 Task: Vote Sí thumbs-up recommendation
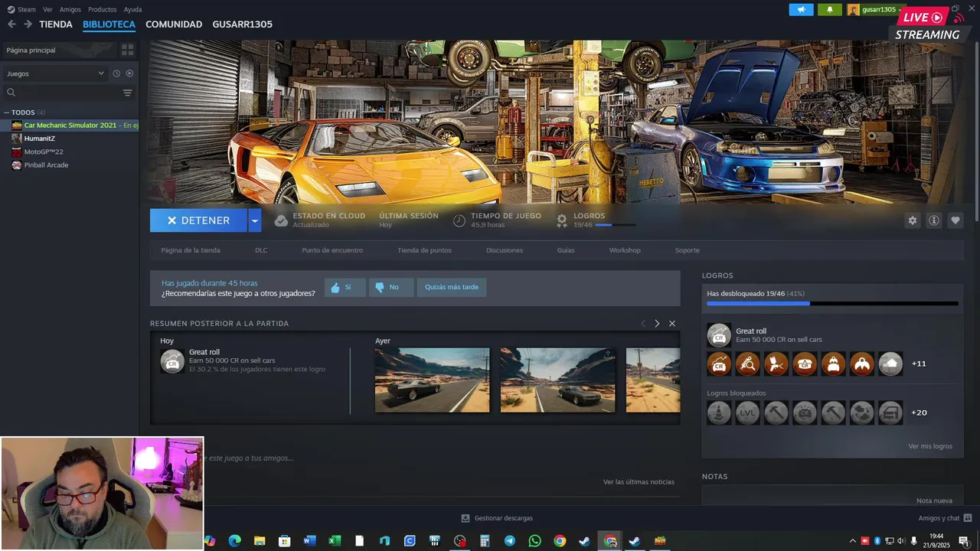tap(345, 287)
